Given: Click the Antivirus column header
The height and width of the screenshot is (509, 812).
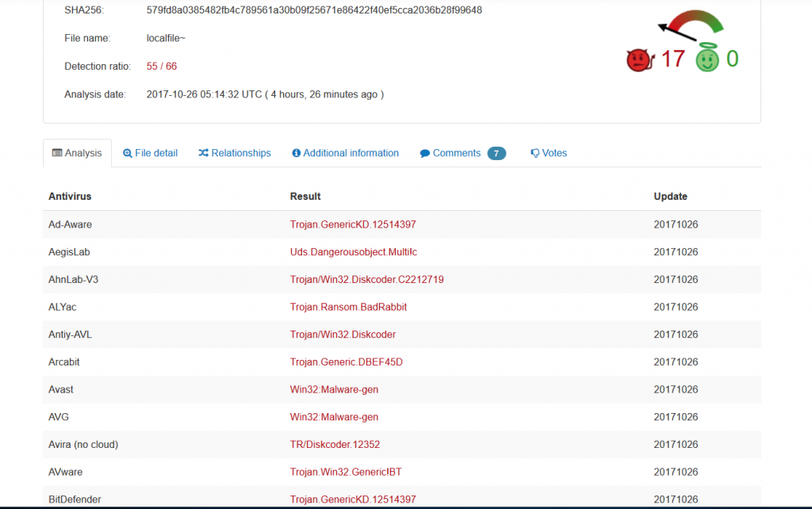Looking at the screenshot, I should (70, 197).
